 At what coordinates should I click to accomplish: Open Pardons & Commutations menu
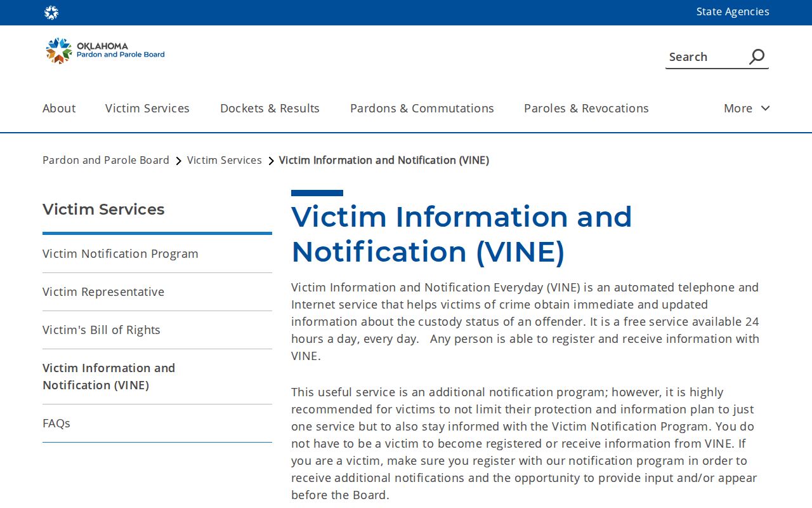click(422, 108)
